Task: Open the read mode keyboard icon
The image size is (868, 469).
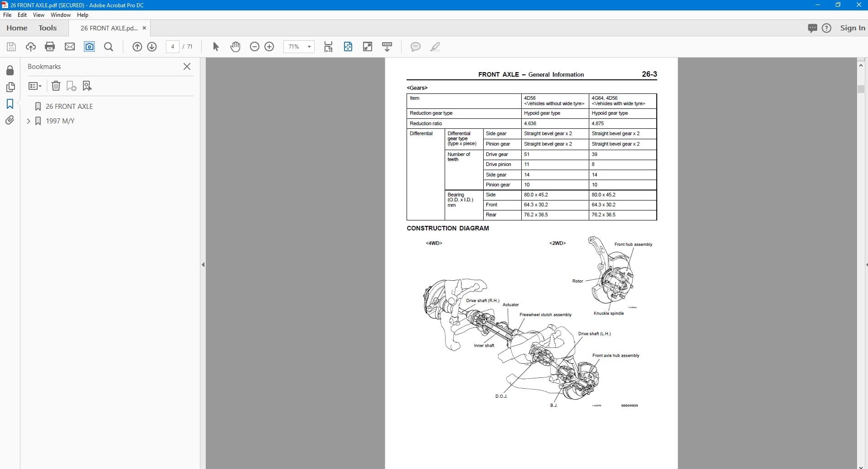Action: [387, 47]
